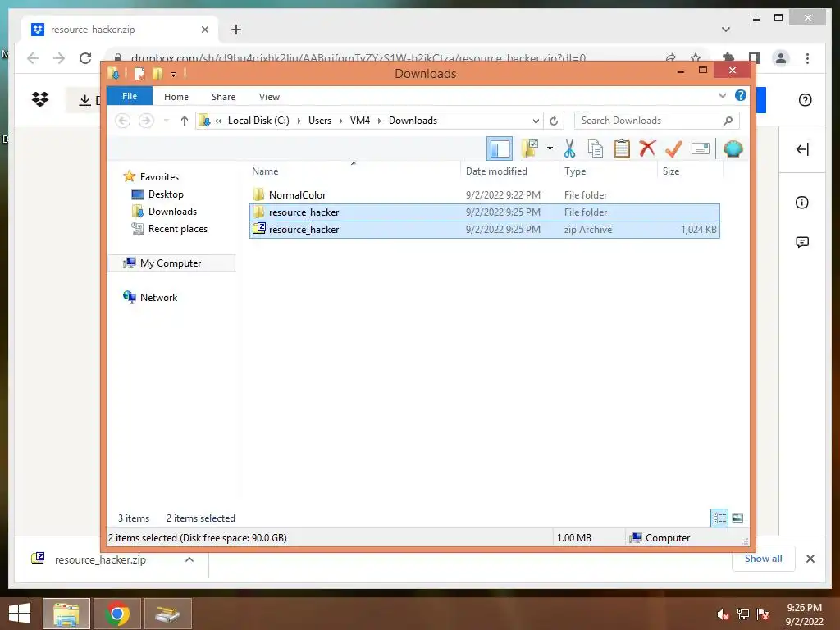Viewport: 840px width, 630px height.
Task: Go forward in Explorer navigation
Action: click(146, 121)
